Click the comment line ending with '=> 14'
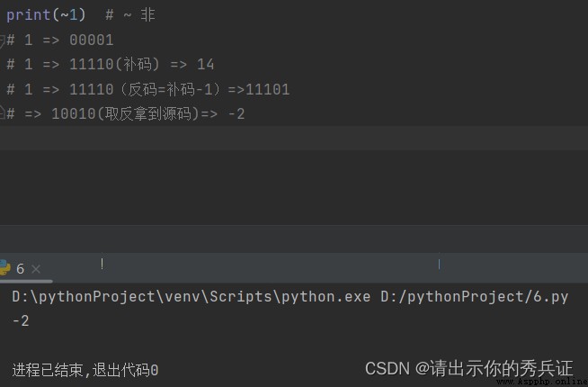 tap(111, 65)
